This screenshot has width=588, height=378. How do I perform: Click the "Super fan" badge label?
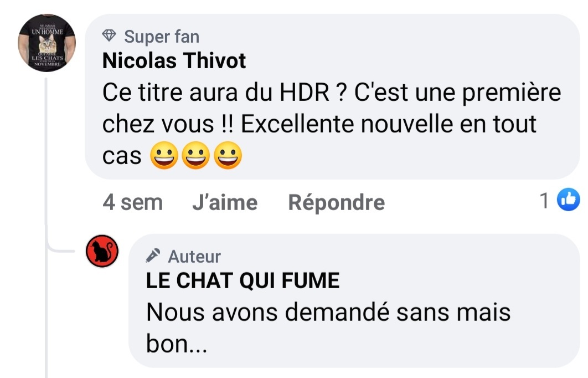tap(161, 37)
